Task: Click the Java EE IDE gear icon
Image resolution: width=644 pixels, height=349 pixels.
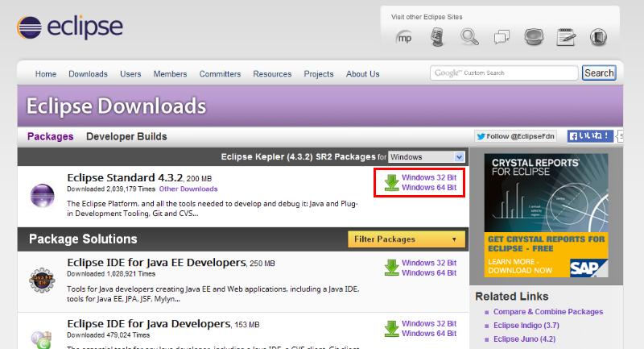Action: coord(42,280)
